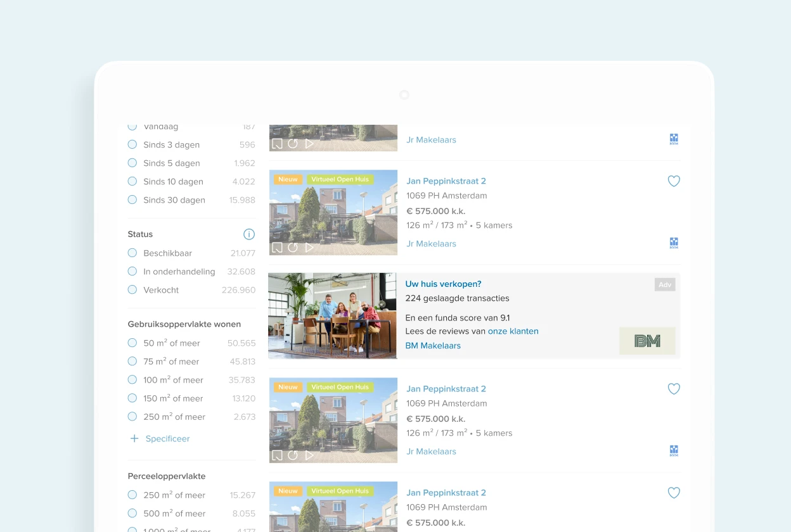This screenshot has width=791, height=532.
Task: Click the En een funda score van 9.1 text
Action: (458, 318)
